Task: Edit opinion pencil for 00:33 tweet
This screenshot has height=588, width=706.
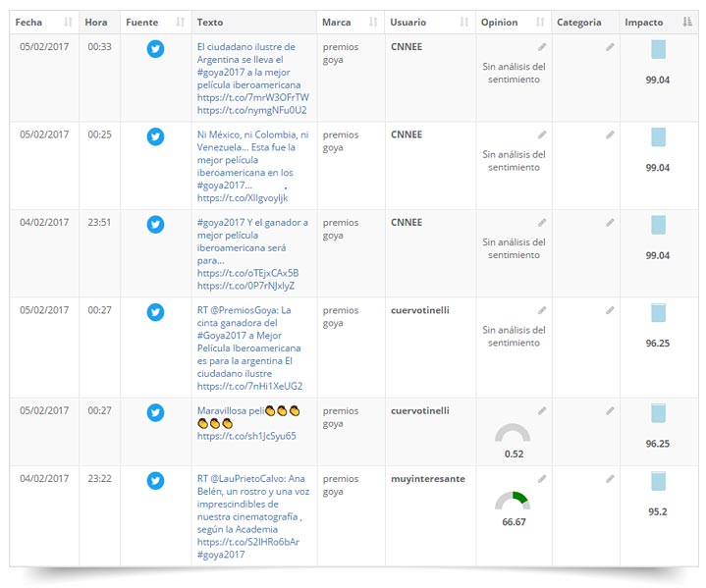Action: 542,47
